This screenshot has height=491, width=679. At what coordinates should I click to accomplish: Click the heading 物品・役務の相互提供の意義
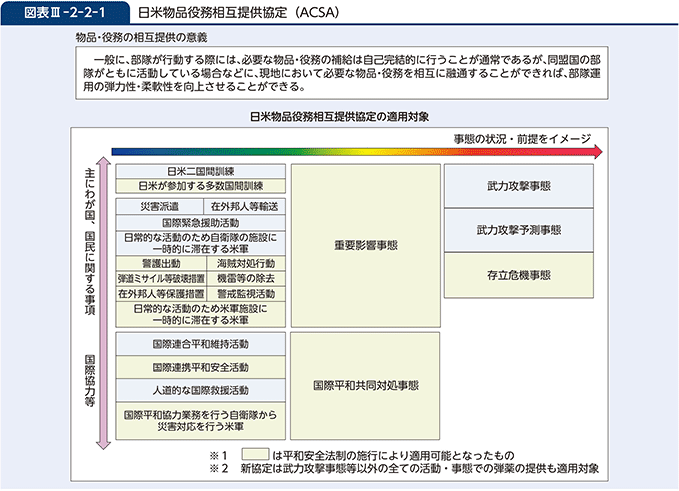click(142, 38)
